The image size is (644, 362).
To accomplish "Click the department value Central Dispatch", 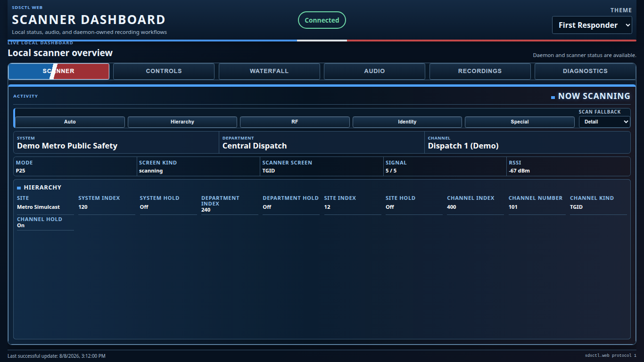I will tap(255, 146).
